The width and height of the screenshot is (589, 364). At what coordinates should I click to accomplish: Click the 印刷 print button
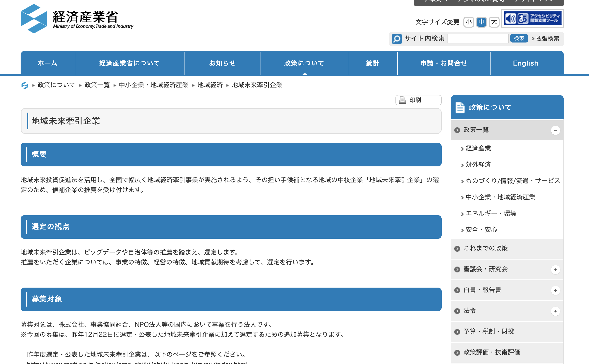pyautogui.click(x=418, y=100)
